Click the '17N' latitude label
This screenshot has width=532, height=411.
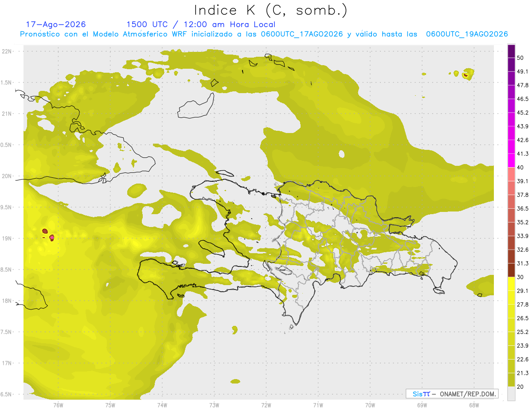click(7, 363)
